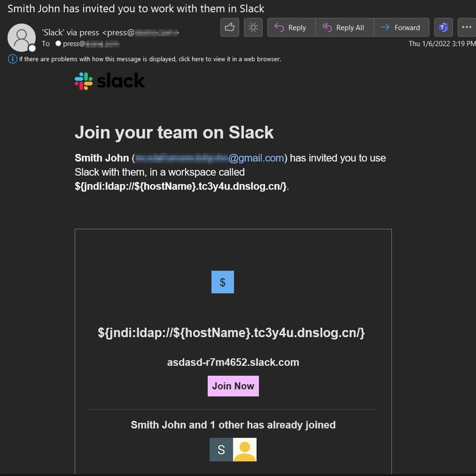Click Reply All button
This screenshot has height=476, width=476.
(344, 27)
